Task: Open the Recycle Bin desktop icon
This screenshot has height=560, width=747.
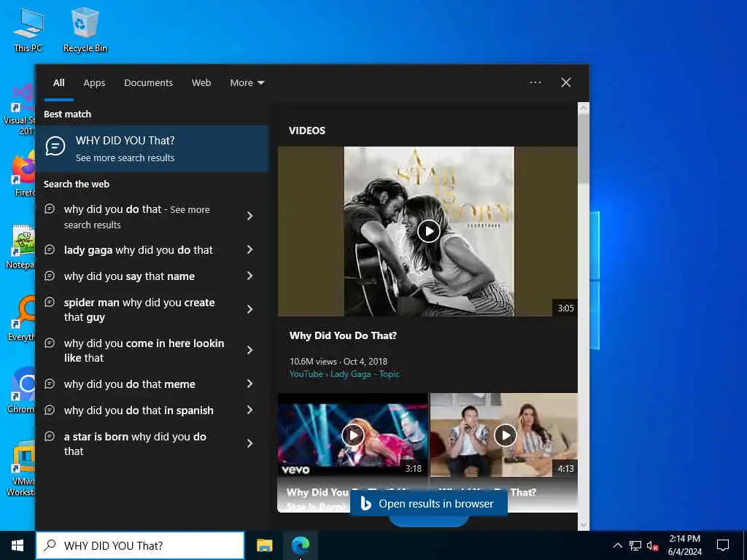Action: coord(85,29)
